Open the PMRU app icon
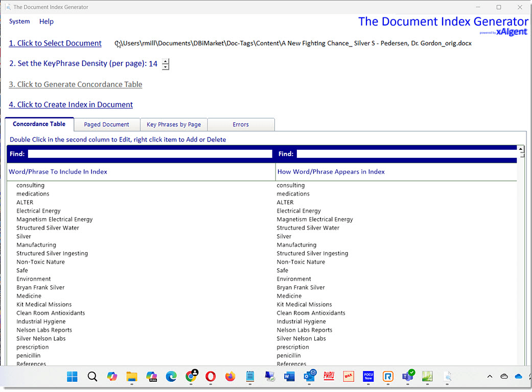532x392 pixels. point(329,376)
